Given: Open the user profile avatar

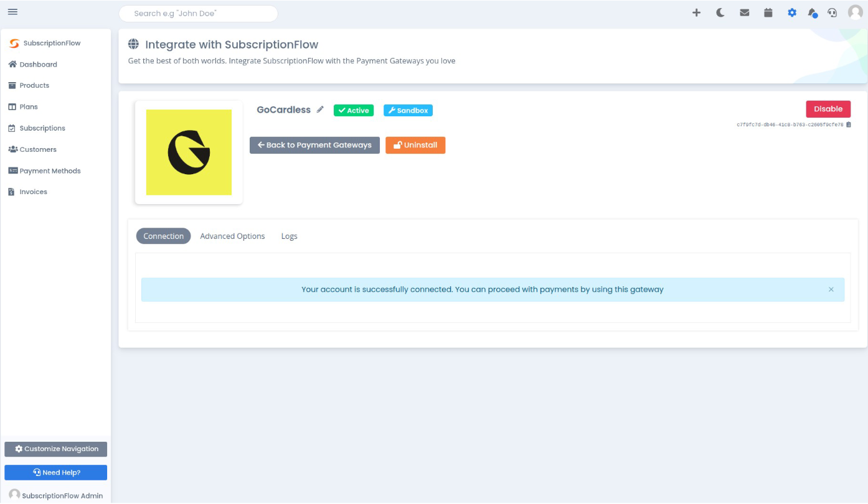Looking at the screenshot, I should click(856, 12).
